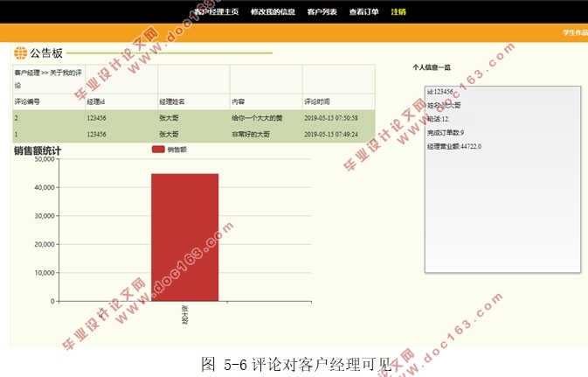
Task: Click the 经理营业额:44722.0 line
Action: pyautogui.click(x=454, y=146)
